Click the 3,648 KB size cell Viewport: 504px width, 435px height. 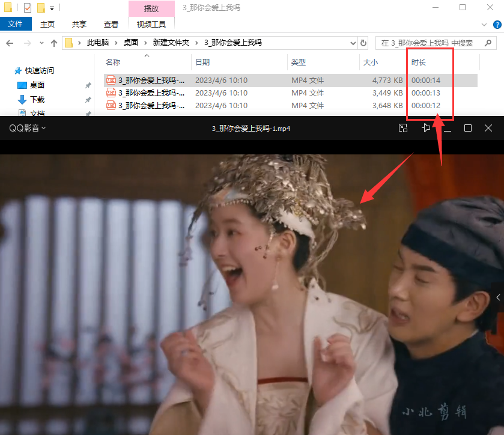click(387, 106)
